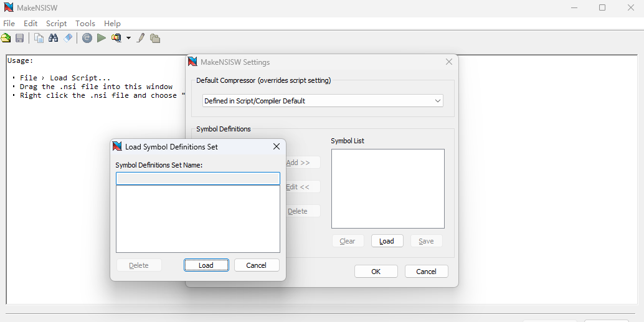Click the Recompile toolbar icon

(x=87, y=38)
